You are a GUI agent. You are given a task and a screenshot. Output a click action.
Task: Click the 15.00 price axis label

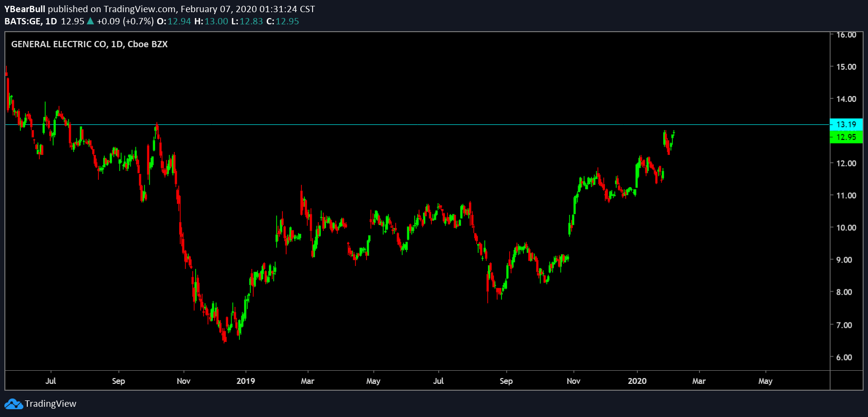pos(846,67)
